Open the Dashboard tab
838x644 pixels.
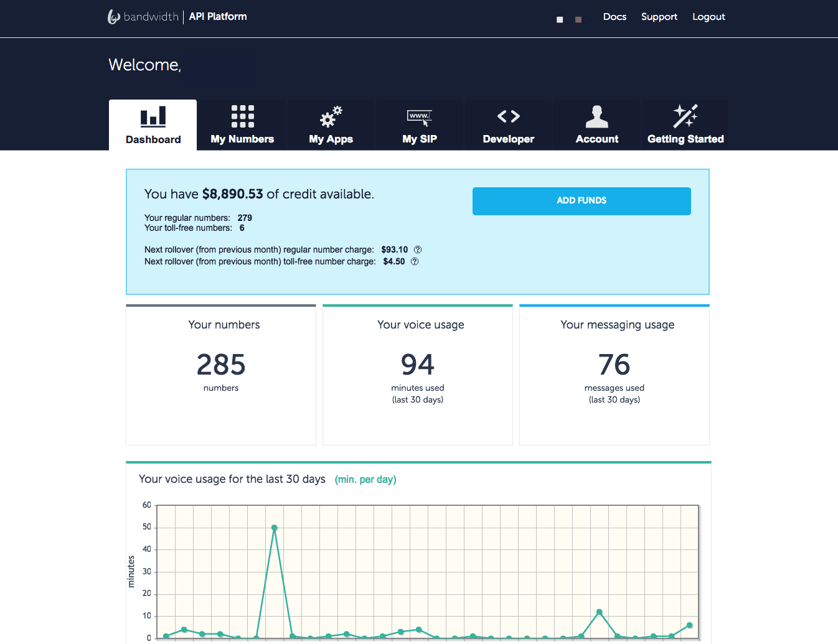153,125
